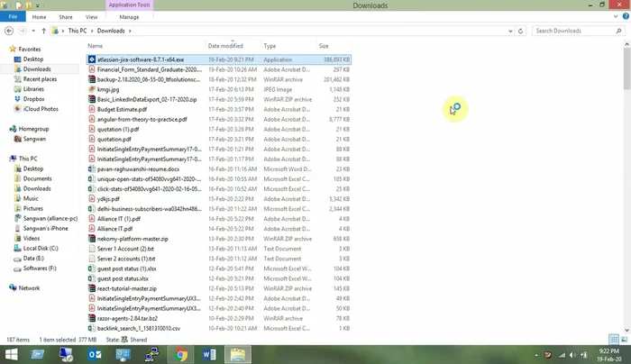Click File Explorer taskbar button
Image resolution: width=631 pixels, height=364 pixels.
pos(238,354)
